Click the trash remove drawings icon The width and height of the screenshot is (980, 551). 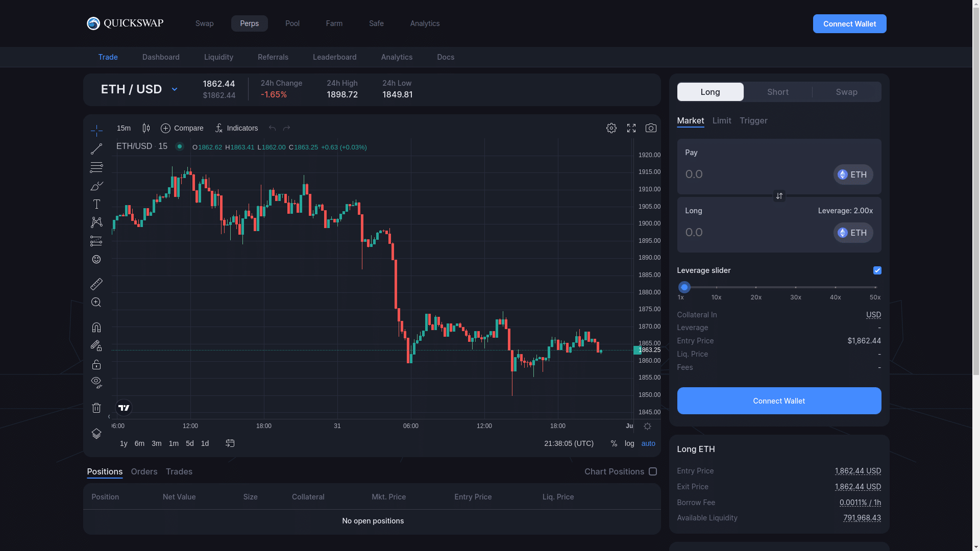[96, 408]
